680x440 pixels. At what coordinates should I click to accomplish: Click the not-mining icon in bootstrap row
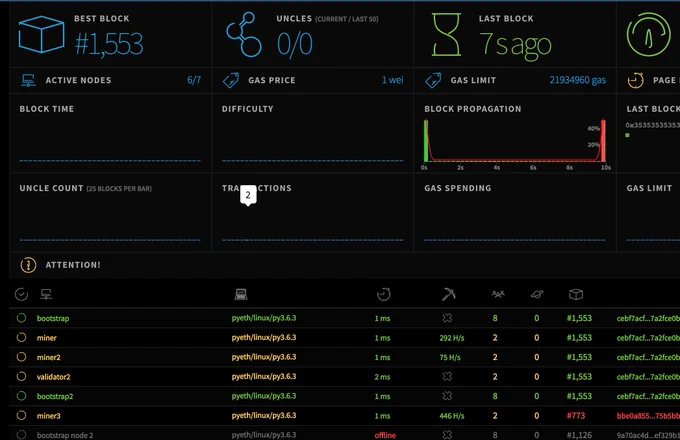pyautogui.click(x=447, y=318)
